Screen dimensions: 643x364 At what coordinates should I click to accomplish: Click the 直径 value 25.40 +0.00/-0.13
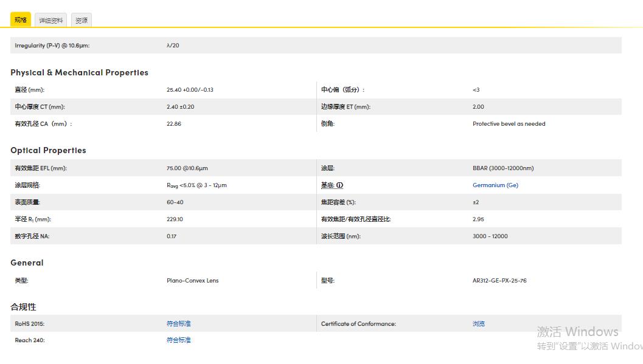pyautogui.click(x=189, y=89)
